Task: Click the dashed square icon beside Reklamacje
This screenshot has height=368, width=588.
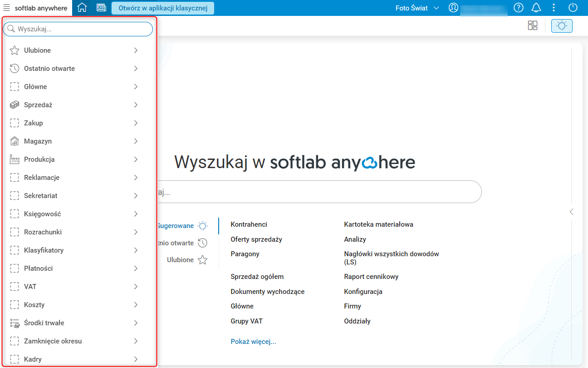Action: click(x=15, y=178)
